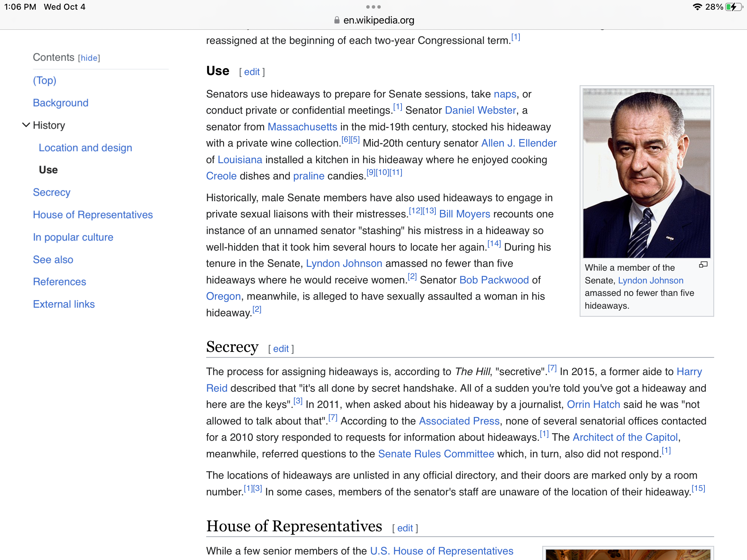Tap the battery charging icon

pos(734,7)
